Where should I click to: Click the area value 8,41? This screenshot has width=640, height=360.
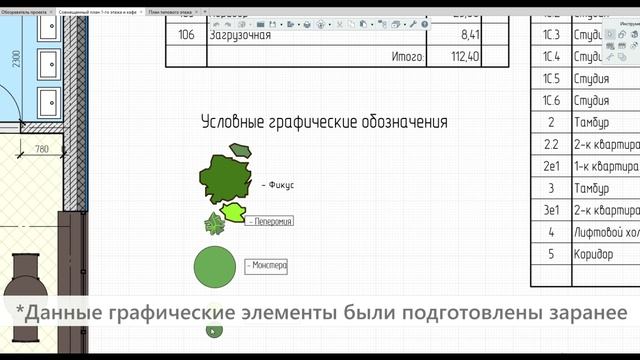(470, 35)
